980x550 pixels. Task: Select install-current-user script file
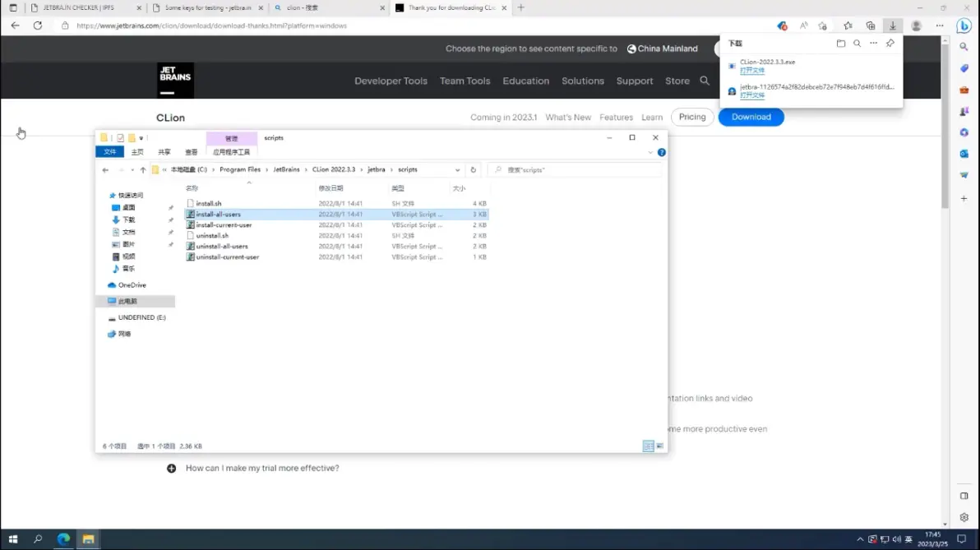tap(224, 224)
